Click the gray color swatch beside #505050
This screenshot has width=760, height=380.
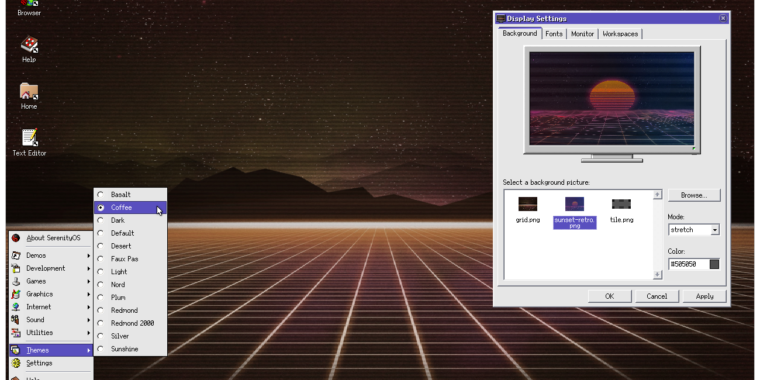(714, 264)
